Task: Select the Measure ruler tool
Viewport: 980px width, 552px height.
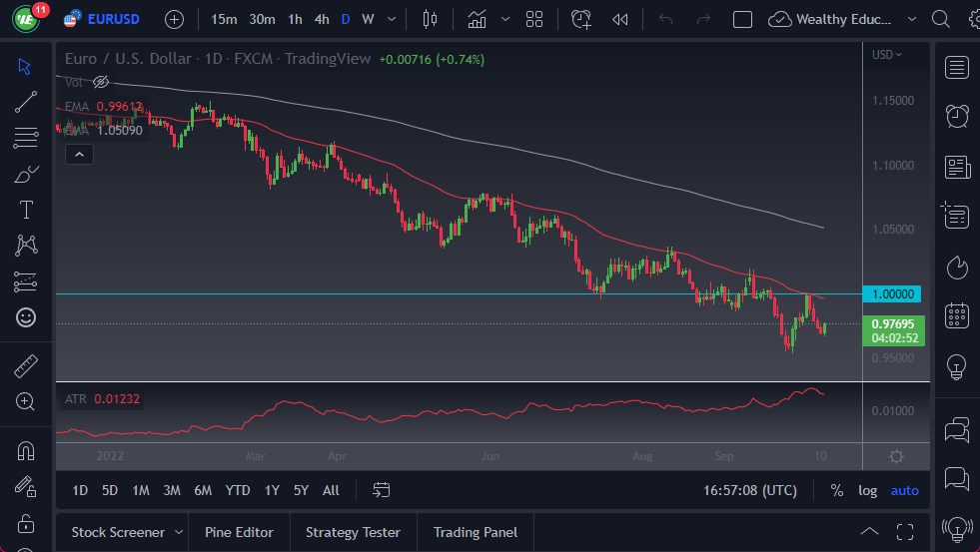Action: [26, 366]
